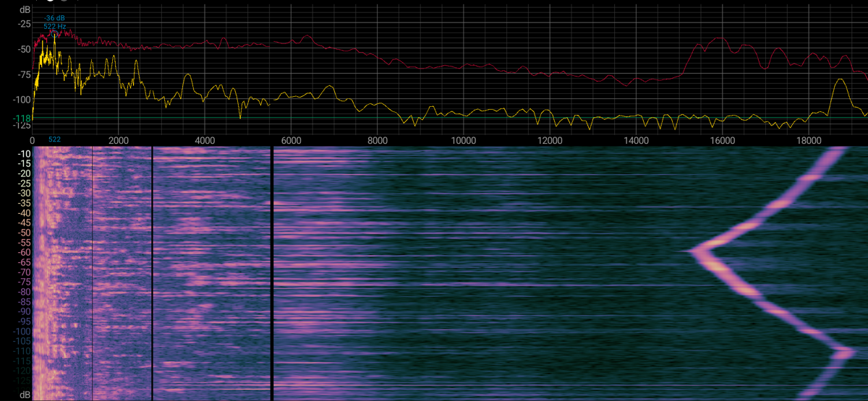
Task: Click the dB label below the spectrogram scale
Action: pyautogui.click(x=25, y=394)
